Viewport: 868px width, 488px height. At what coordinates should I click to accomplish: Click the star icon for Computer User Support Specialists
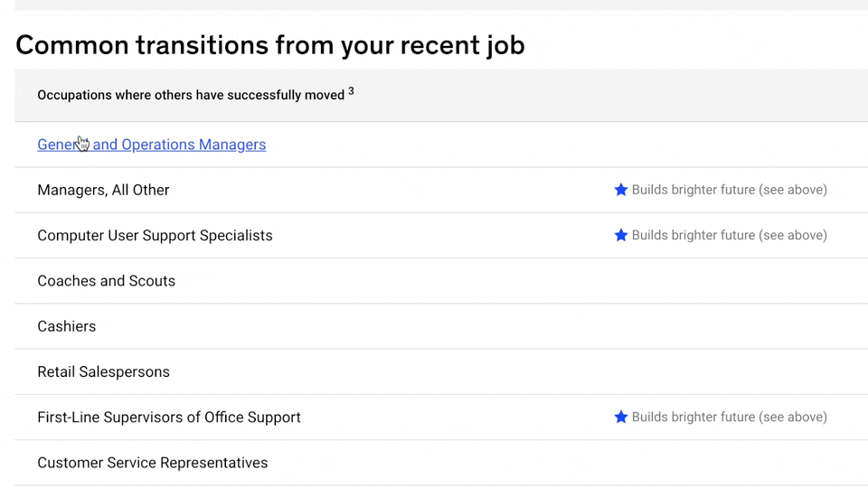click(621, 235)
